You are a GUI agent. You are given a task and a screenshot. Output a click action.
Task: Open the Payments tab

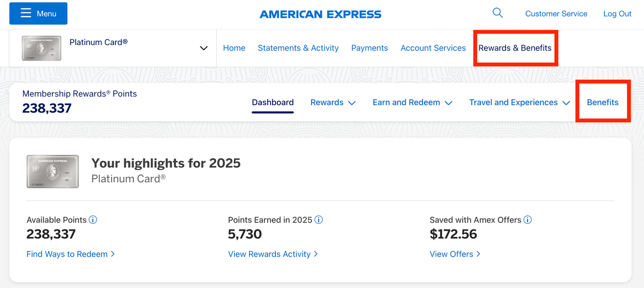(369, 48)
